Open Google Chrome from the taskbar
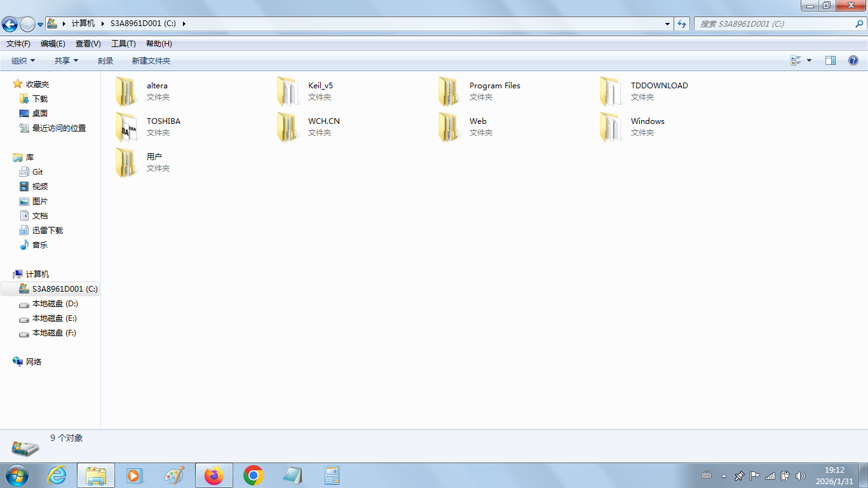This screenshot has height=488, width=868. pyautogui.click(x=254, y=475)
